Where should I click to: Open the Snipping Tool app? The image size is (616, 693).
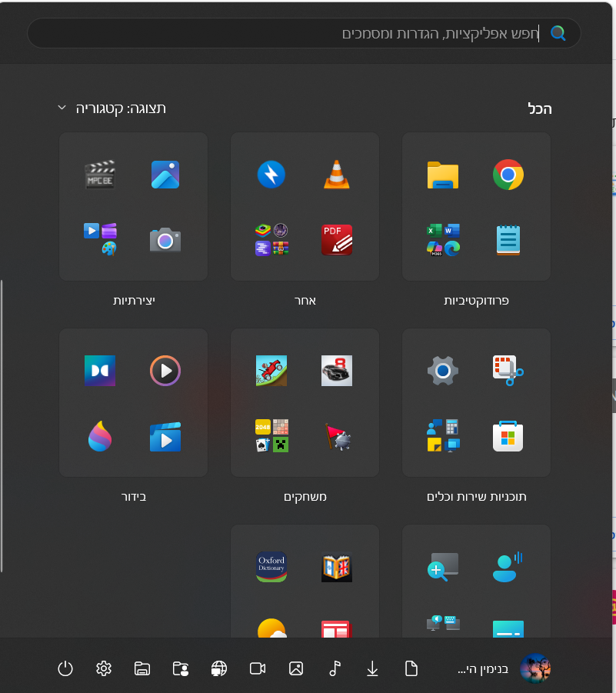point(508,371)
